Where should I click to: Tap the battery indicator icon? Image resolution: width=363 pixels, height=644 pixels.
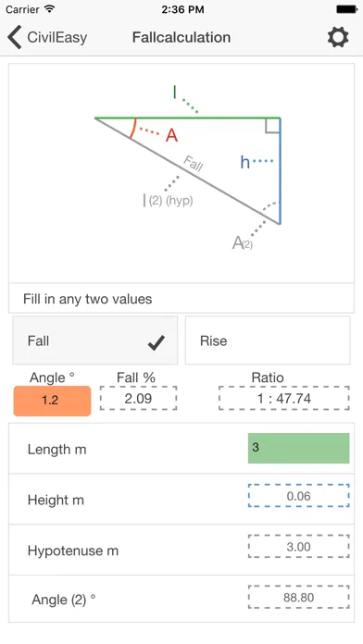coord(347,9)
